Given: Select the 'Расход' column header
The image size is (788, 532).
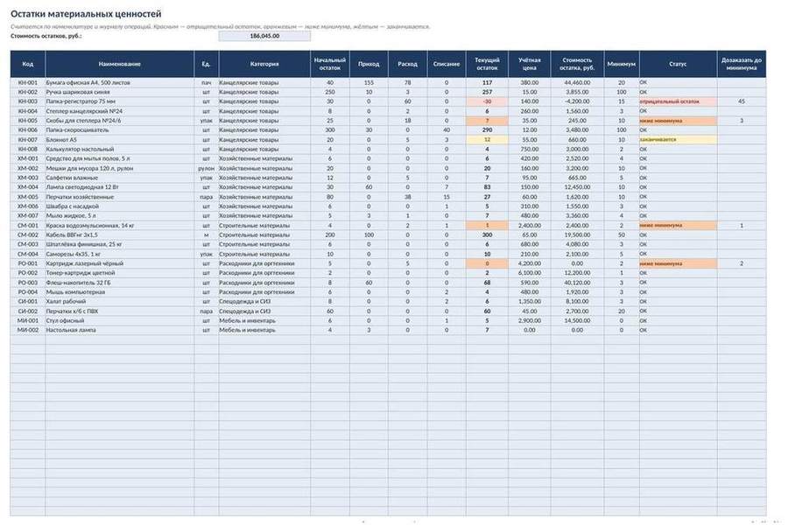Looking at the screenshot, I should (x=407, y=64).
